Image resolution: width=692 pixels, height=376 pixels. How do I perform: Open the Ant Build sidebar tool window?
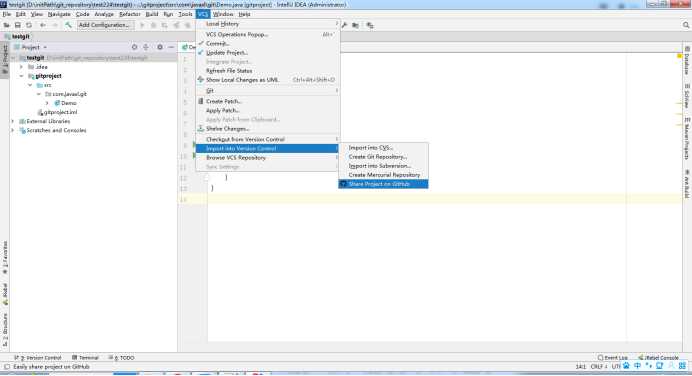pos(687,184)
